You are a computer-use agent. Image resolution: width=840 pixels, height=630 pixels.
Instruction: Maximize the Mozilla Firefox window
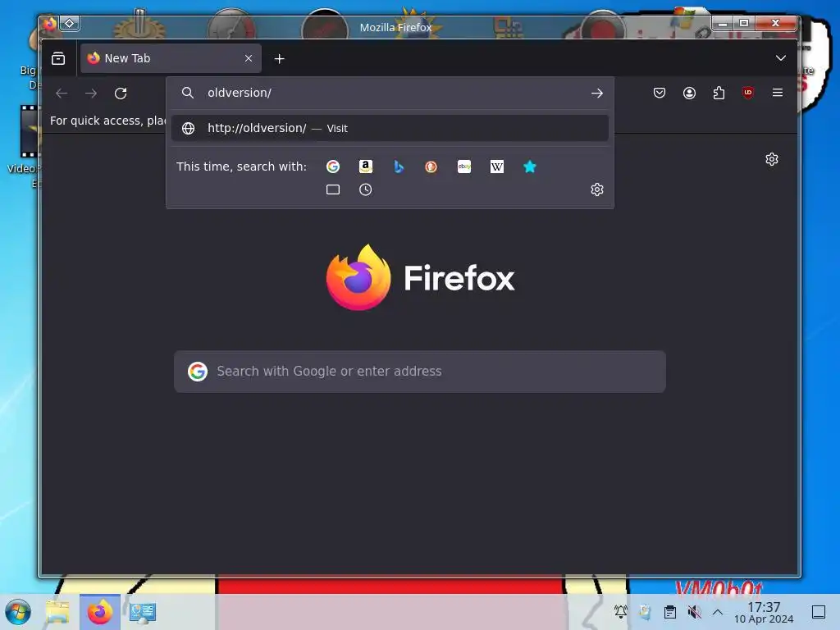(x=743, y=23)
